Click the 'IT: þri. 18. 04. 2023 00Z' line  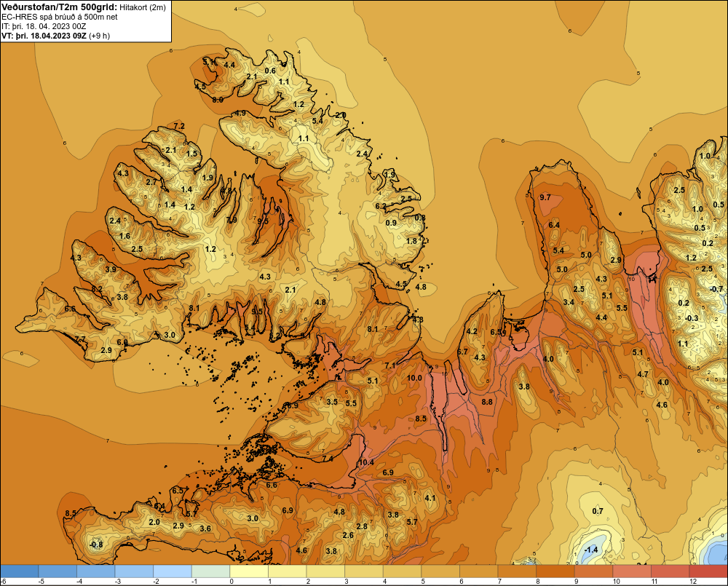click(x=44, y=26)
